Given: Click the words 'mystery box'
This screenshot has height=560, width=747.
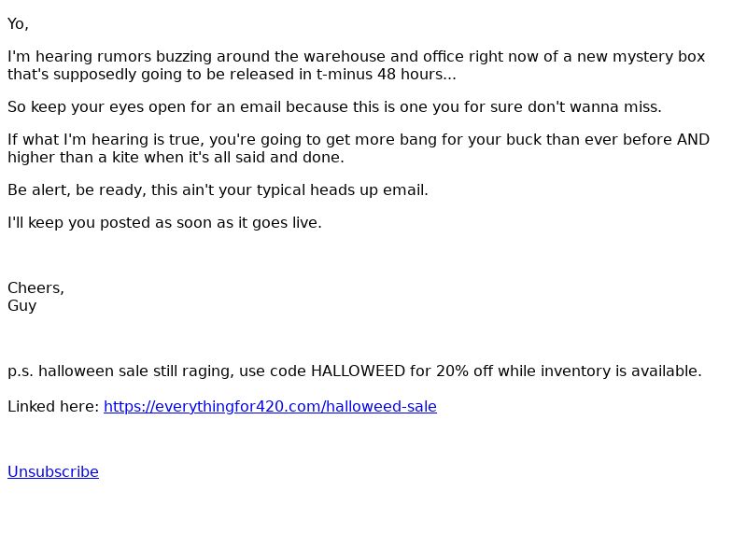Looking at the screenshot, I should point(658,57).
